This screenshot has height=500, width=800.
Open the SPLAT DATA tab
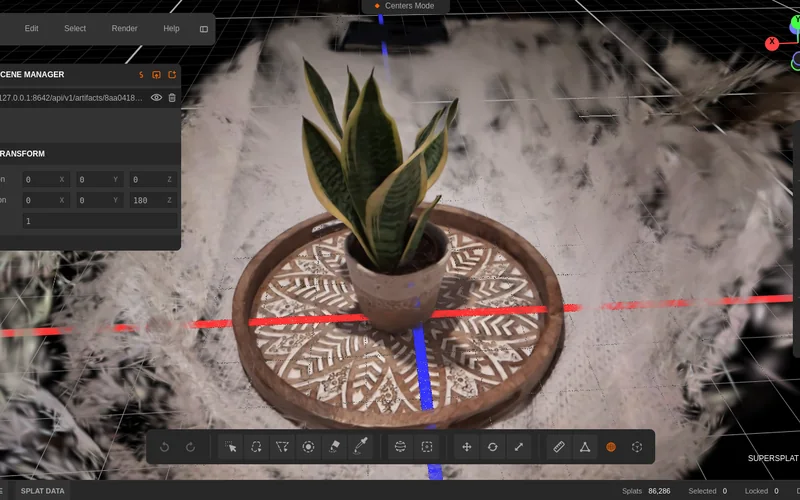click(x=43, y=491)
